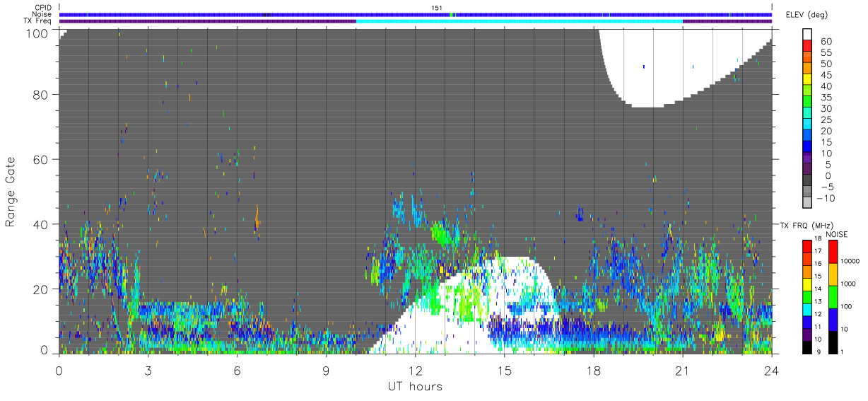Image resolution: width=868 pixels, height=401 pixels.
Task: Click the red top NOISE colorbar segment
Action: click(833, 251)
